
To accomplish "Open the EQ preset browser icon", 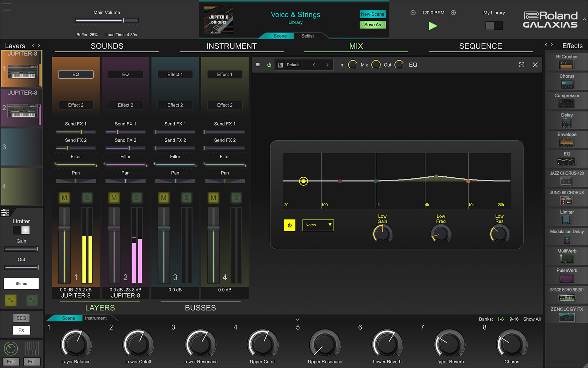I will pyautogui.click(x=281, y=65).
